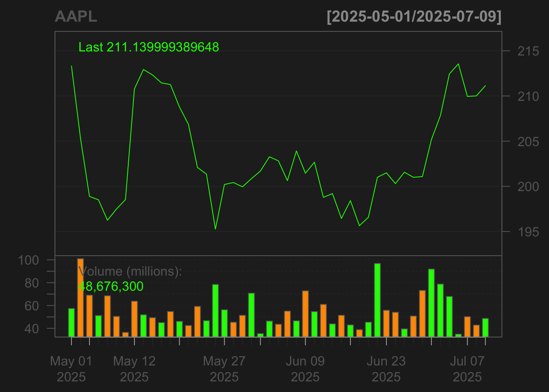Click the 48,676,300 volume value
The height and width of the screenshot is (392, 549).
pos(111,286)
